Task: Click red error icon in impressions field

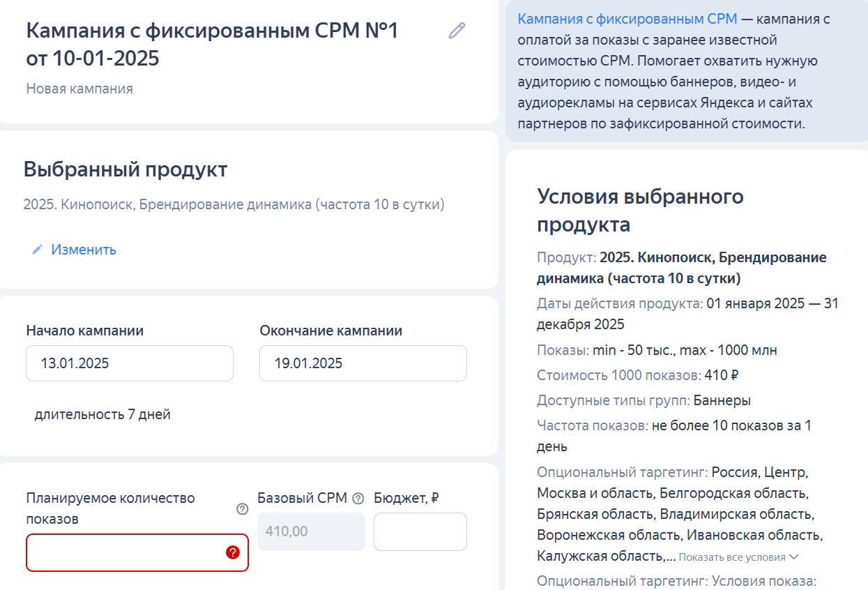Action: click(233, 552)
